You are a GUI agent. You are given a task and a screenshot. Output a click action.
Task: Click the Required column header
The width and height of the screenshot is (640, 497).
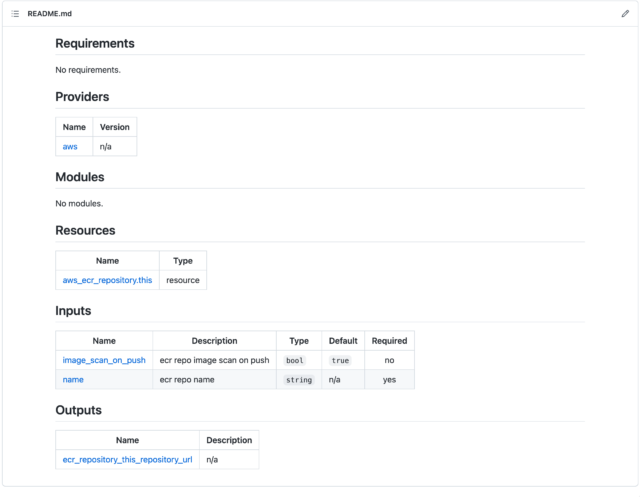(389, 341)
